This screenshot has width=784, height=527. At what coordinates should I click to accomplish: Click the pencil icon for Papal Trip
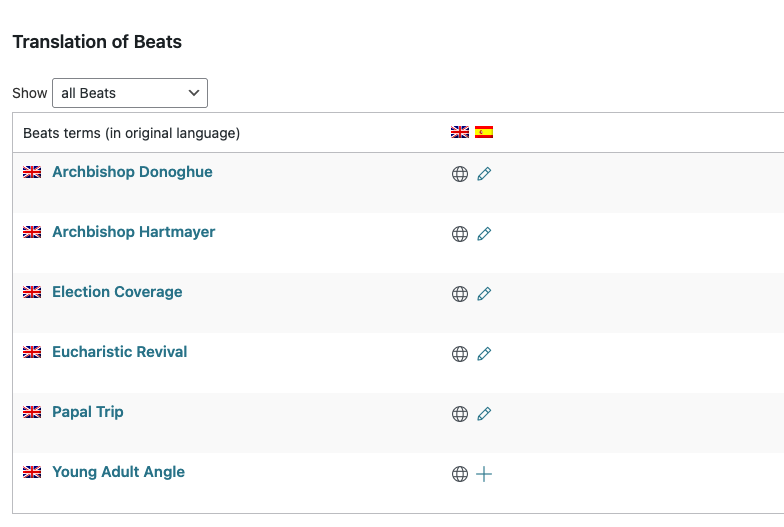[484, 414]
